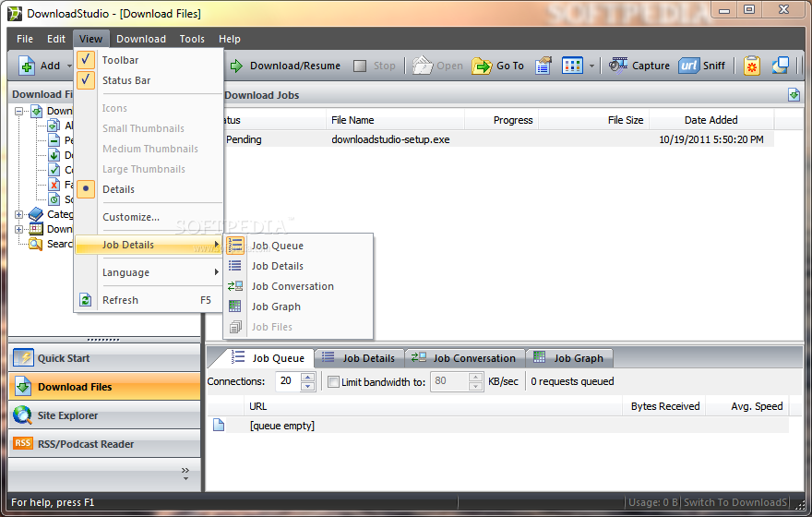Select Job Graph in the submenu

click(x=298, y=307)
